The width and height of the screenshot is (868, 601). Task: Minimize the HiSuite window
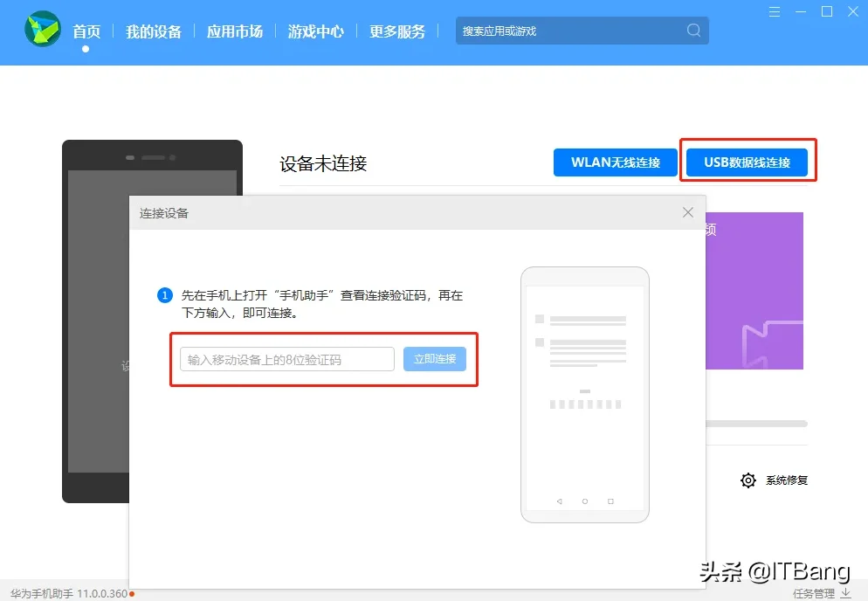(801, 11)
